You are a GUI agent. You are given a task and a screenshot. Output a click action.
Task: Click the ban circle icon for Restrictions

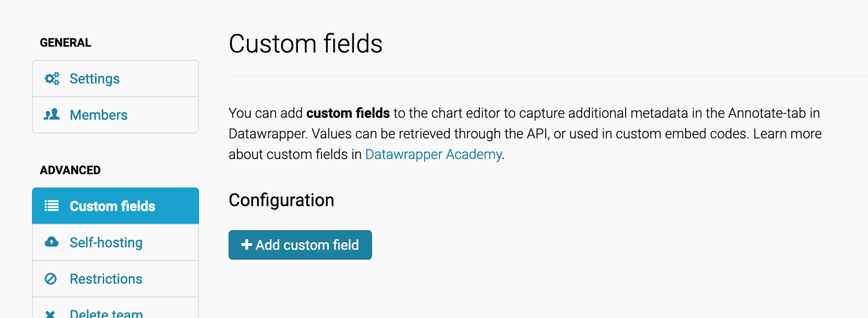tap(51, 279)
